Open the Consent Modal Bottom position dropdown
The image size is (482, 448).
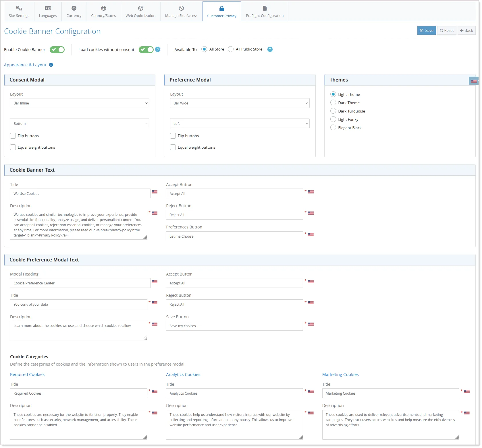80,123
